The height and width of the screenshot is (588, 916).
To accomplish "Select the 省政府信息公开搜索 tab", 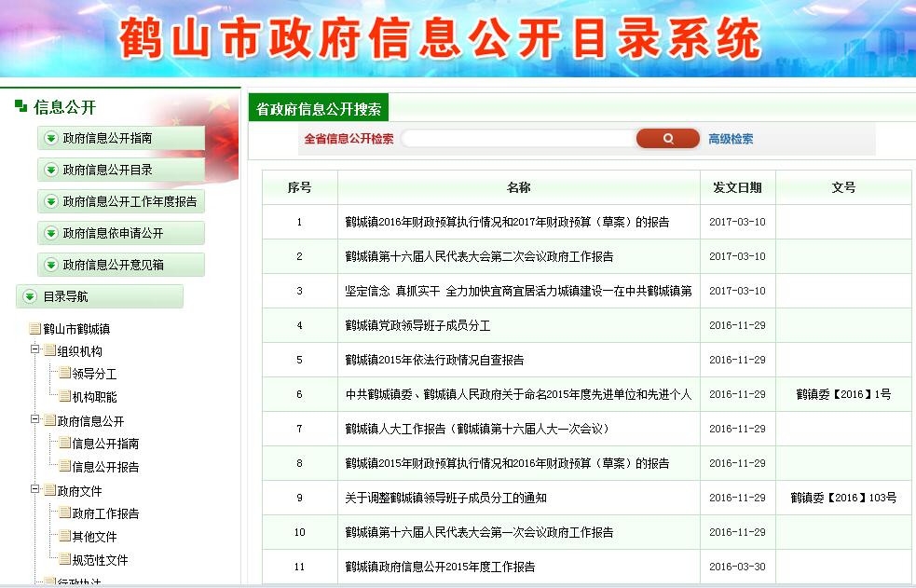I will pos(319,109).
